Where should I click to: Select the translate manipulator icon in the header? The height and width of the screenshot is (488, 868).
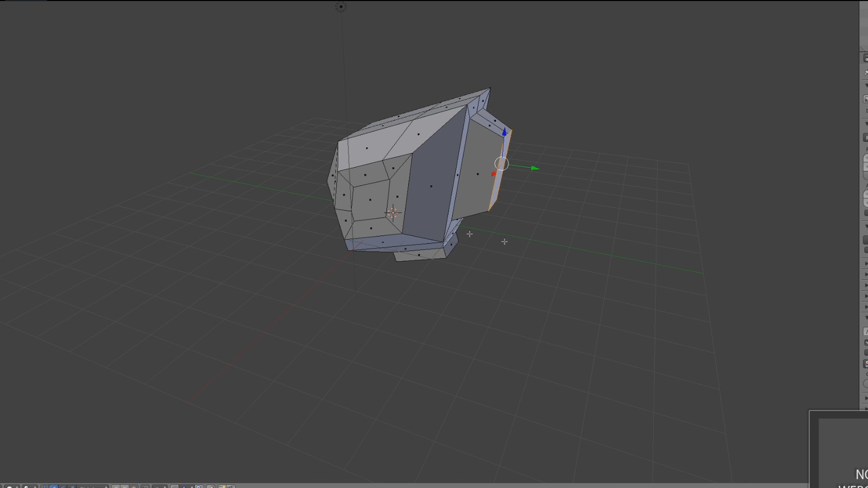[x=54, y=485]
